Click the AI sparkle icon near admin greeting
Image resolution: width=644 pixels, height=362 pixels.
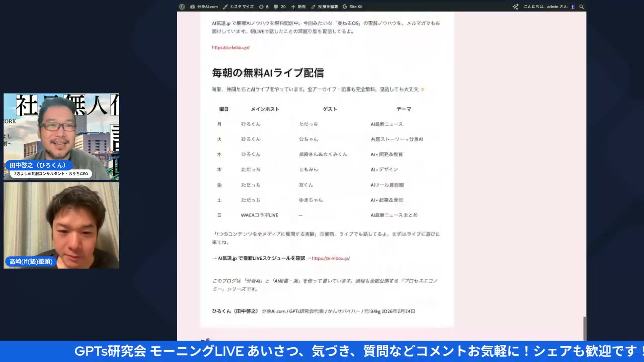(x=516, y=6)
